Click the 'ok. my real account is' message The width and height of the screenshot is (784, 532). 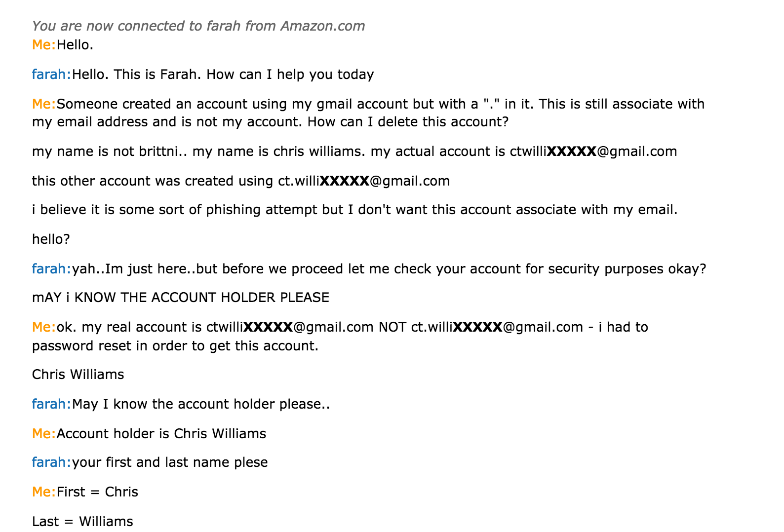point(353,327)
